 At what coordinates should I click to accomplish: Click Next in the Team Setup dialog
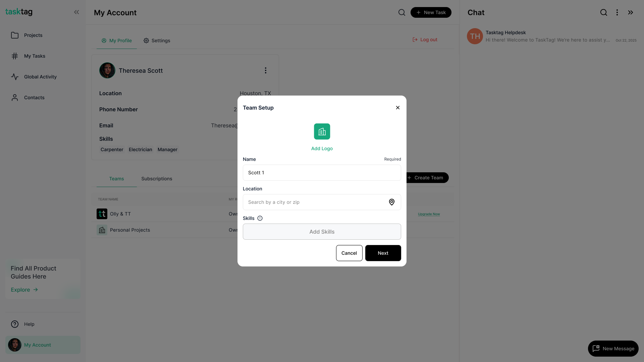point(383,253)
